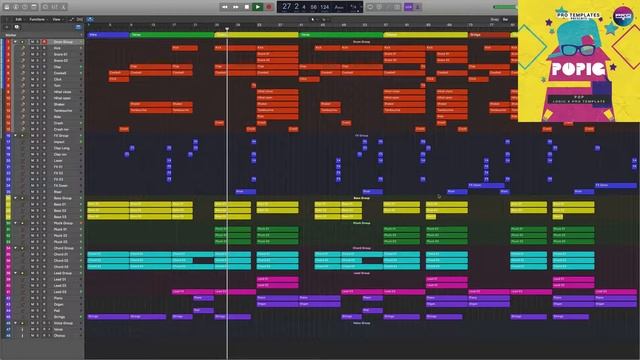Collapse the Pluck Group track stack
640x360 pixels.
16,223
